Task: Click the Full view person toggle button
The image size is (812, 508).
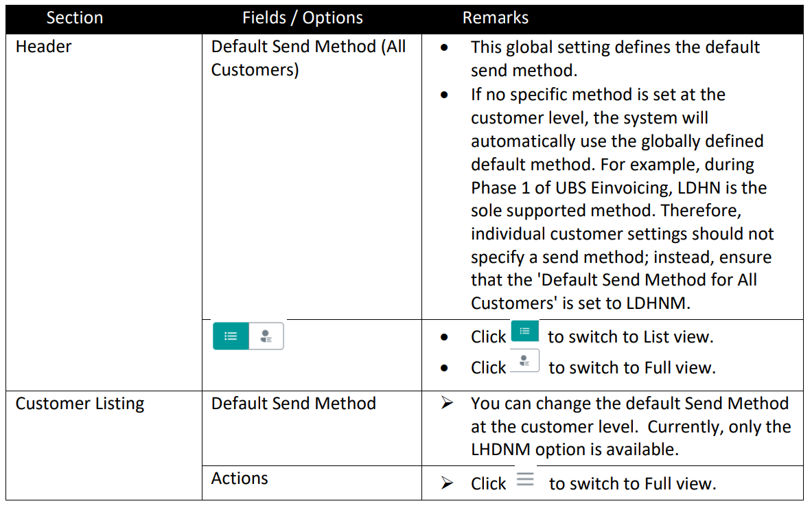Action: coord(266,336)
